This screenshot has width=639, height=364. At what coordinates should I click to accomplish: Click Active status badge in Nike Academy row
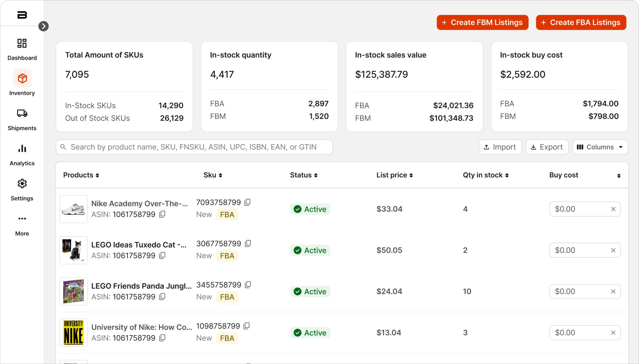(x=310, y=209)
